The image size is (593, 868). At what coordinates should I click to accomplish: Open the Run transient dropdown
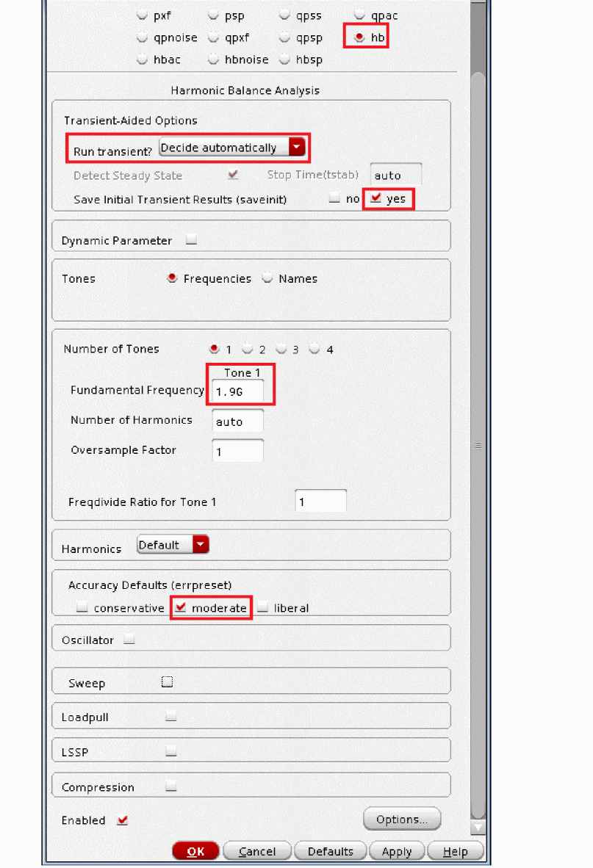coord(231,148)
